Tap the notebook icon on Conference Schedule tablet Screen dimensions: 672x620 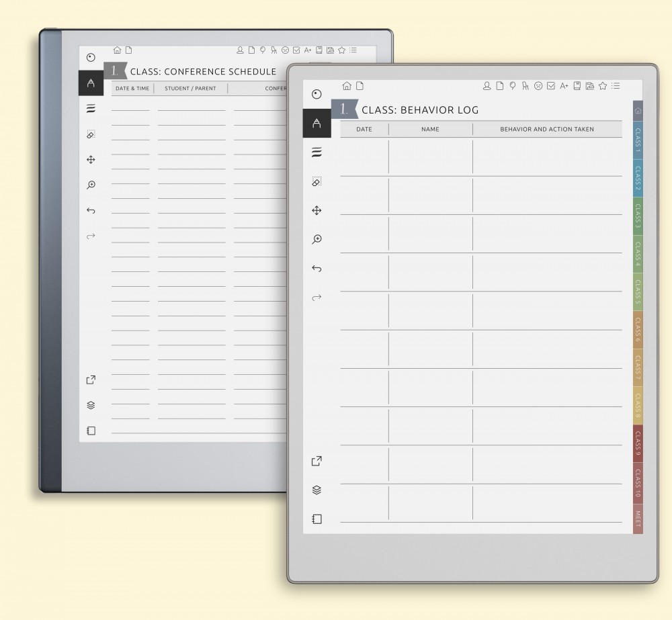91,431
